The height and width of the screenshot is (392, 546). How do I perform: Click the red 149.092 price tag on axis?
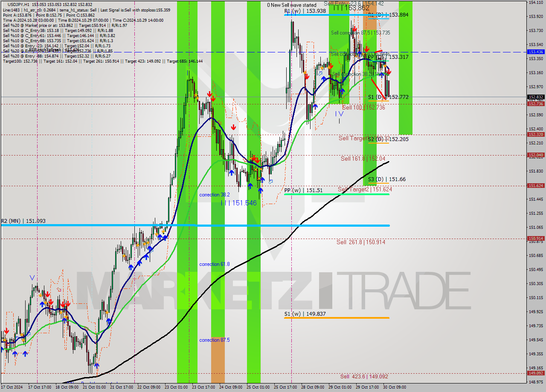pos(536,373)
